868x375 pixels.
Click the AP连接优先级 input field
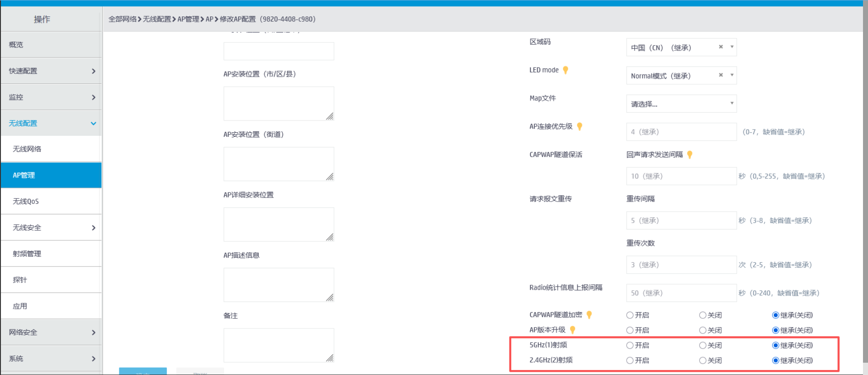(681, 132)
